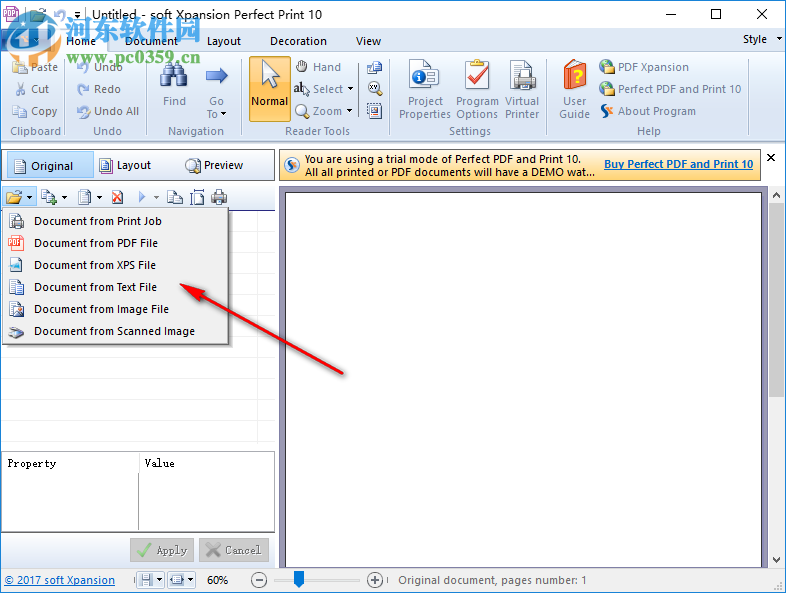Click the topmost small reader tool icon

374,67
